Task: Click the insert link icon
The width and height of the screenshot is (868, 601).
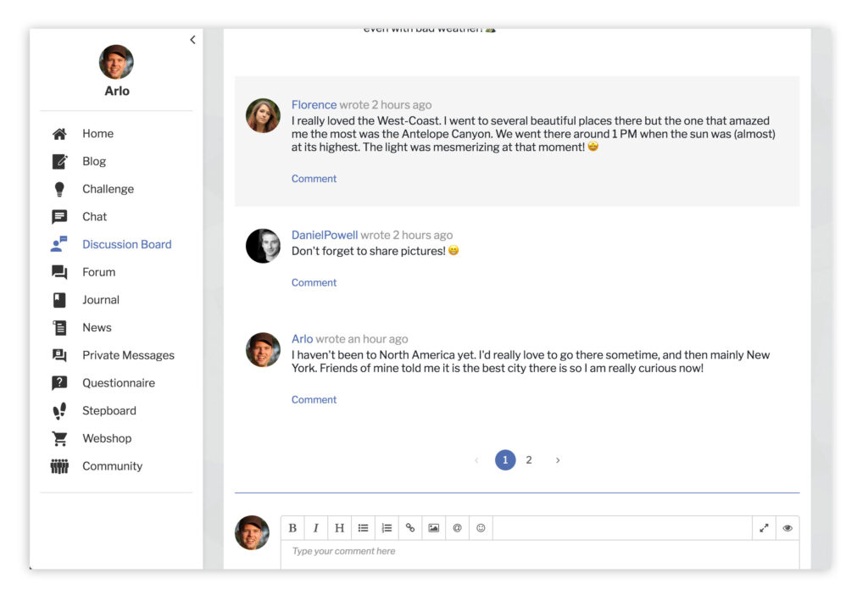Action: click(410, 528)
